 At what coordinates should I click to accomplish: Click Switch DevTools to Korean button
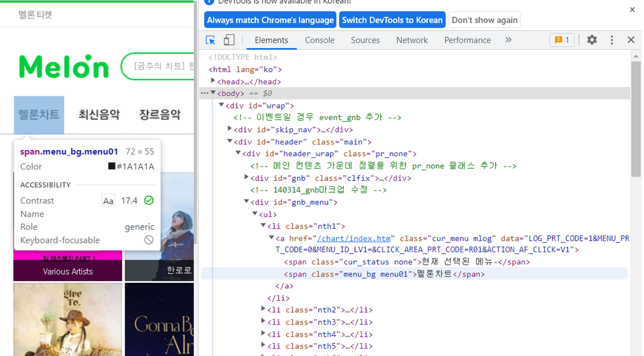tap(392, 20)
